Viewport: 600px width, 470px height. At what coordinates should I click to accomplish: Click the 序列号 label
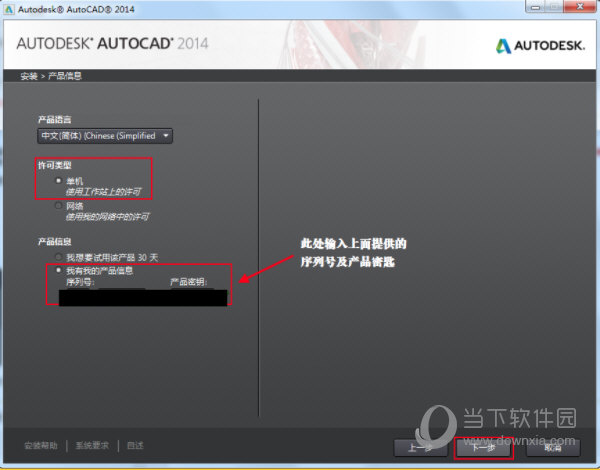pyautogui.click(x=80, y=282)
